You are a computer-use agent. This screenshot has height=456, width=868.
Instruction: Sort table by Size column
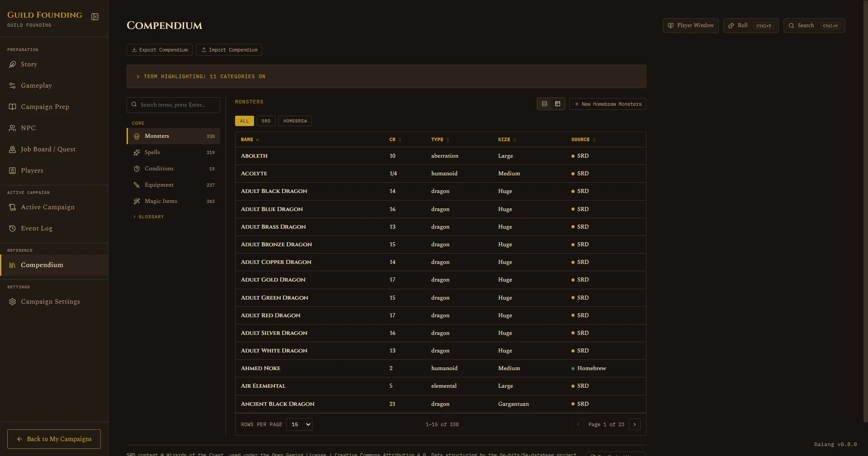[x=507, y=140]
